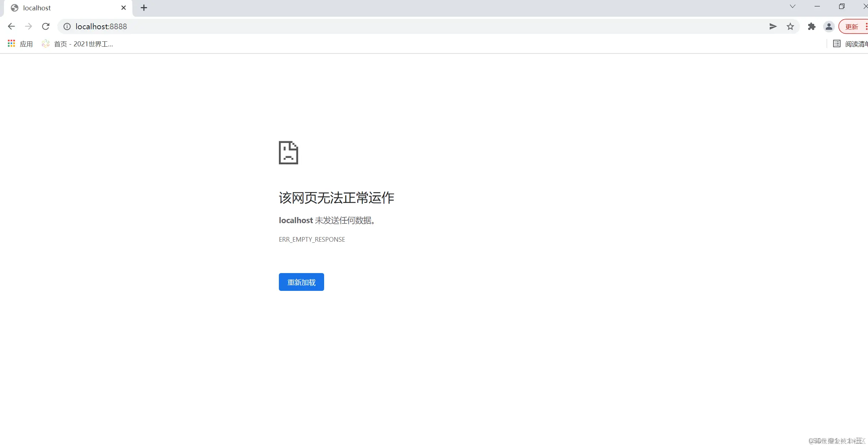Close the localhost tab

click(x=124, y=7)
